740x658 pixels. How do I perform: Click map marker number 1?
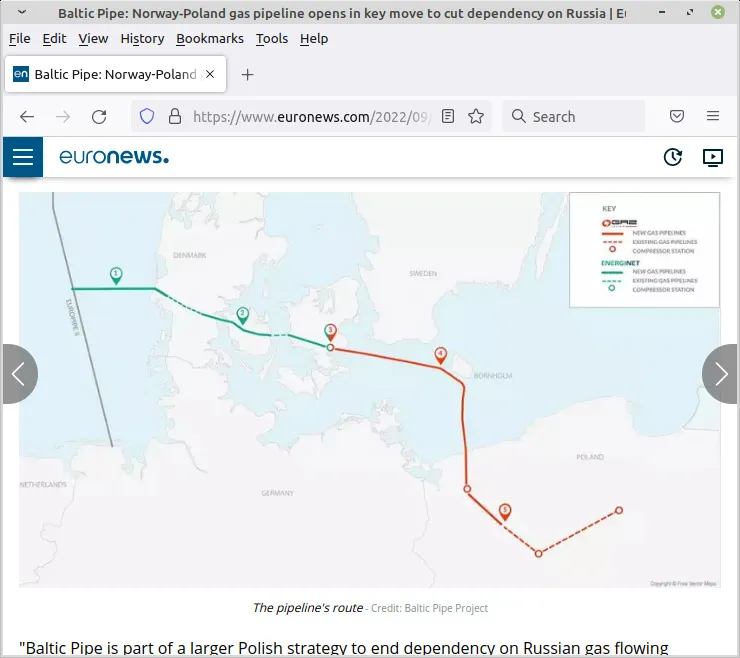[x=116, y=275]
